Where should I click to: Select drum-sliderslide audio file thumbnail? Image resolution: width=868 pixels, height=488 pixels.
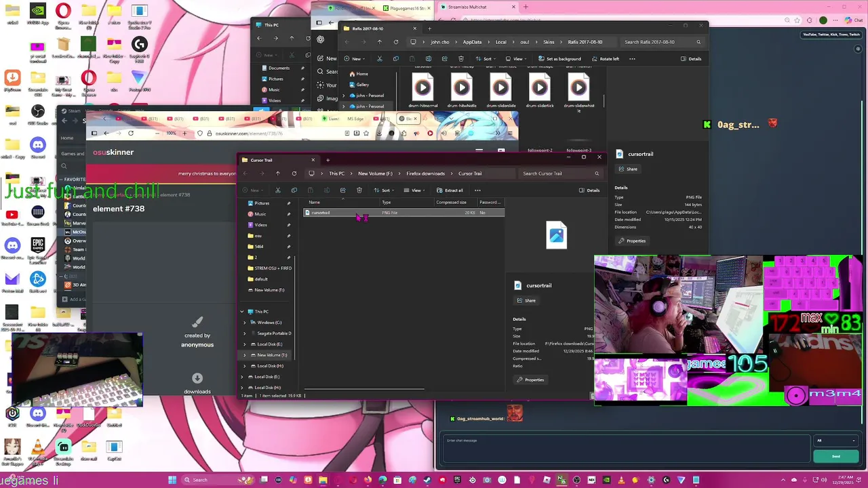click(x=500, y=87)
